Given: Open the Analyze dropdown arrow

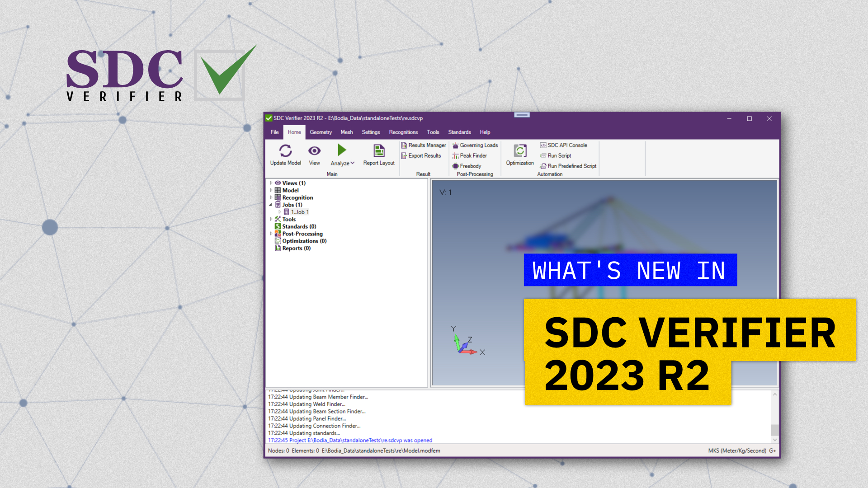Looking at the screenshot, I should coord(353,163).
